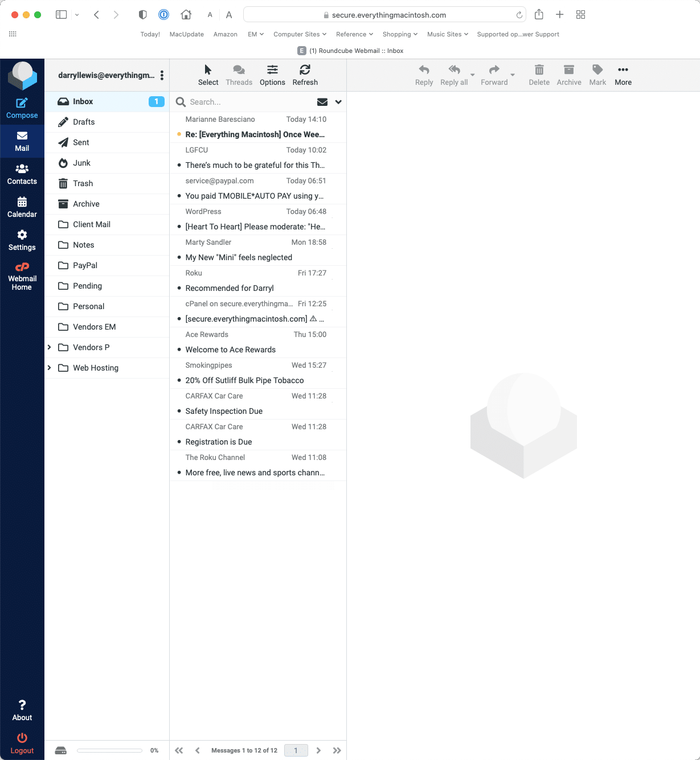The image size is (700, 760).
Task: Open the Contacts section
Action: point(22,174)
